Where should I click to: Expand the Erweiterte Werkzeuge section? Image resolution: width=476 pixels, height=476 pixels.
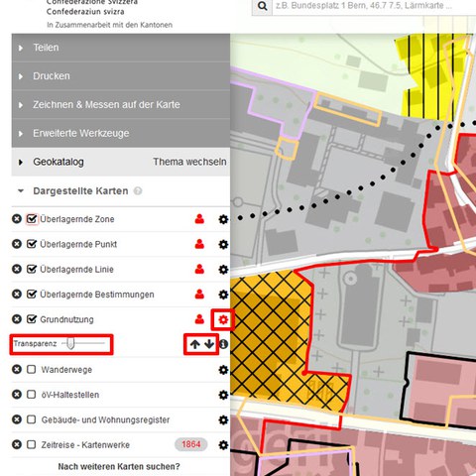click(121, 133)
